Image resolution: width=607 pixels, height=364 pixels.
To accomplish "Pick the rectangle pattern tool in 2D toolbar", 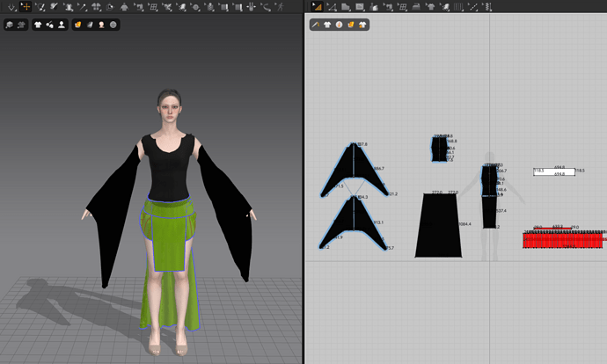I will point(360,6).
